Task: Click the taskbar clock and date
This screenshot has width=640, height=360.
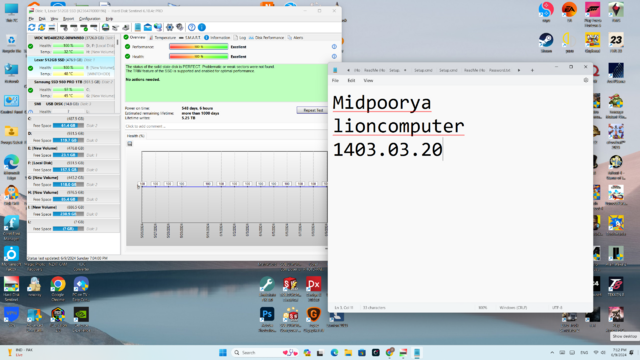Action: 619,353
